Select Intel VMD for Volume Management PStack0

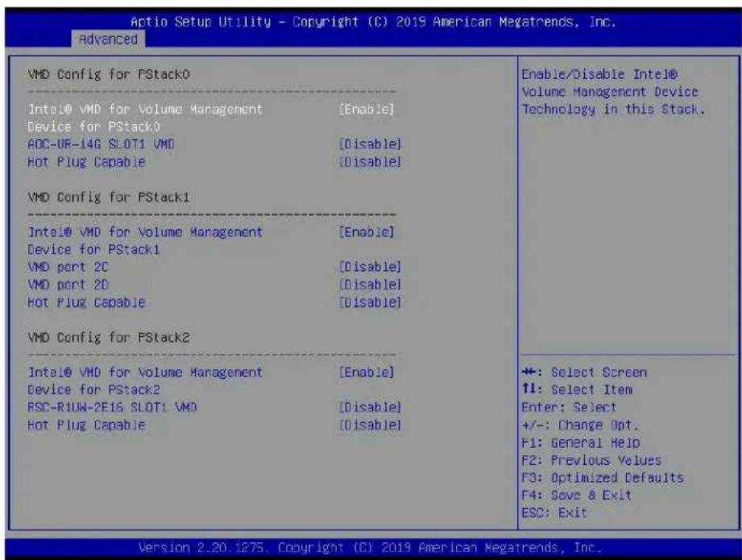coord(145,118)
